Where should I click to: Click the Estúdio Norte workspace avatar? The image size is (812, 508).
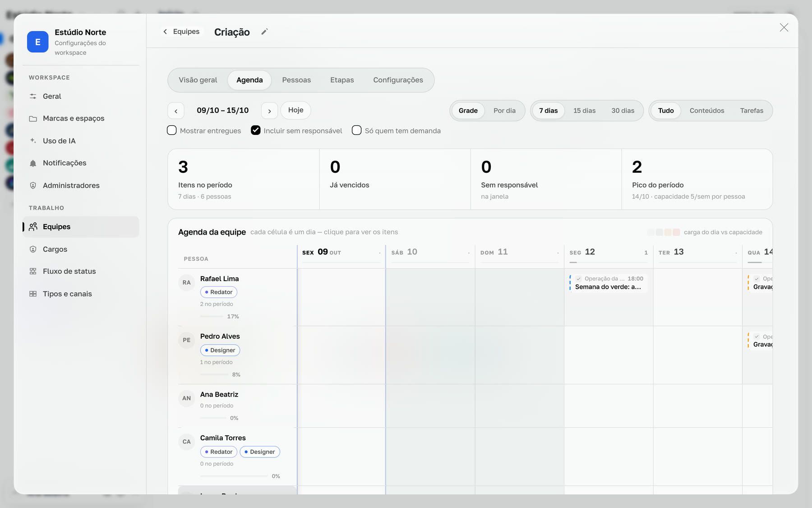point(38,42)
